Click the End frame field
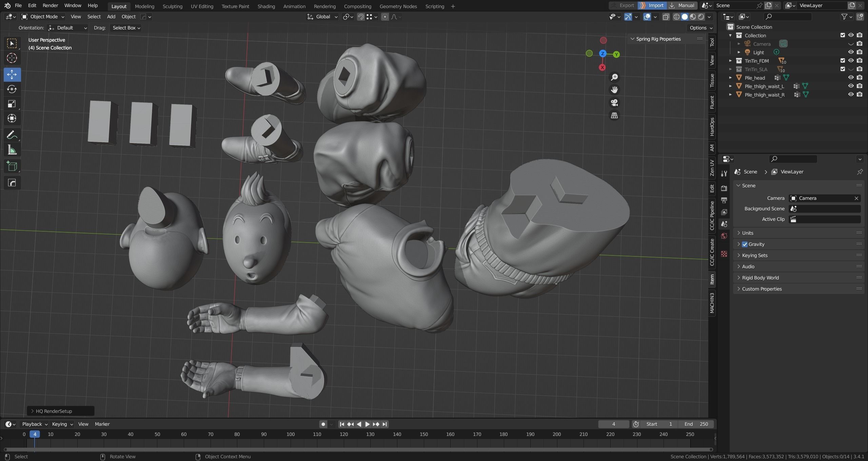 click(x=696, y=424)
